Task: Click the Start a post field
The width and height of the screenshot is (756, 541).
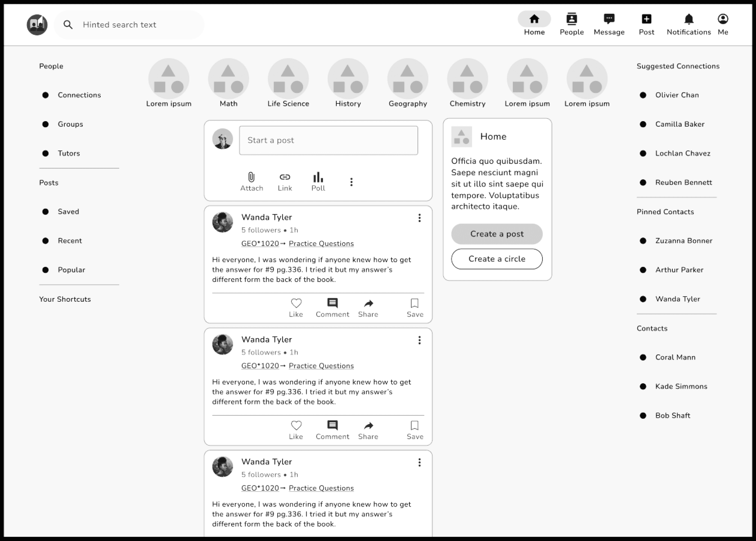Action: [328, 140]
